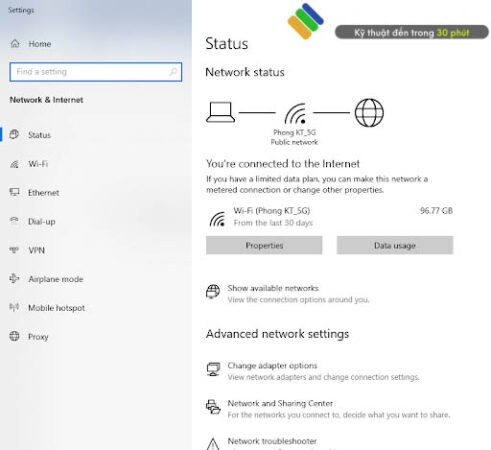Click the Public network label
Image resolution: width=491 pixels, height=450 pixels.
(294, 142)
